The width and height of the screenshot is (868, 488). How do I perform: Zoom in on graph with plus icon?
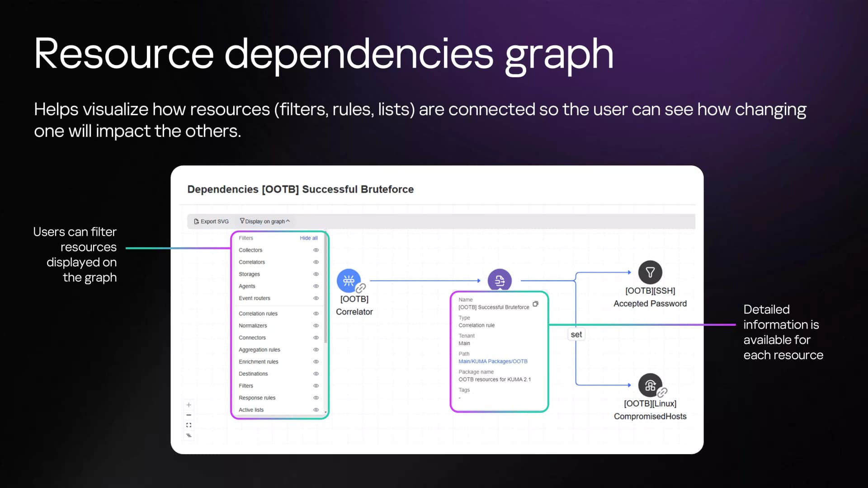(x=189, y=405)
